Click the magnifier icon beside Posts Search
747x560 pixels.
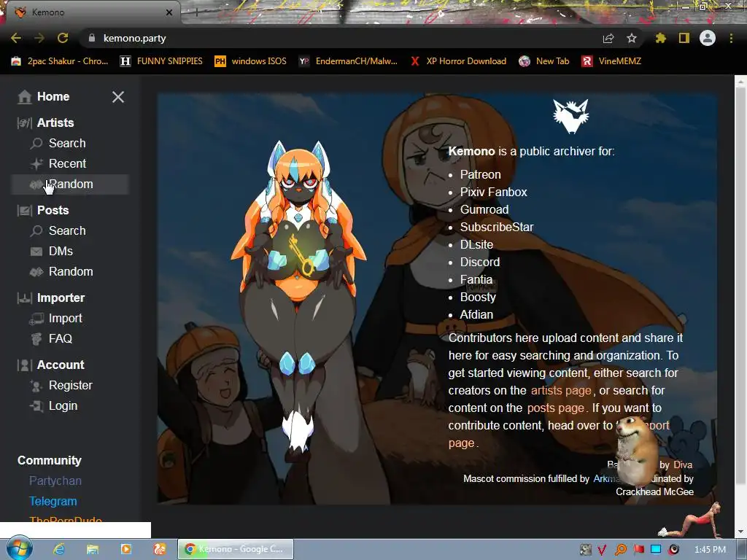[x=36, y=231]
